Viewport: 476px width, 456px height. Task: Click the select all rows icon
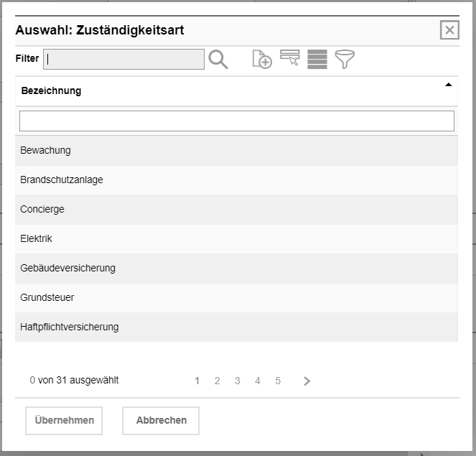[x=317, y=60]
